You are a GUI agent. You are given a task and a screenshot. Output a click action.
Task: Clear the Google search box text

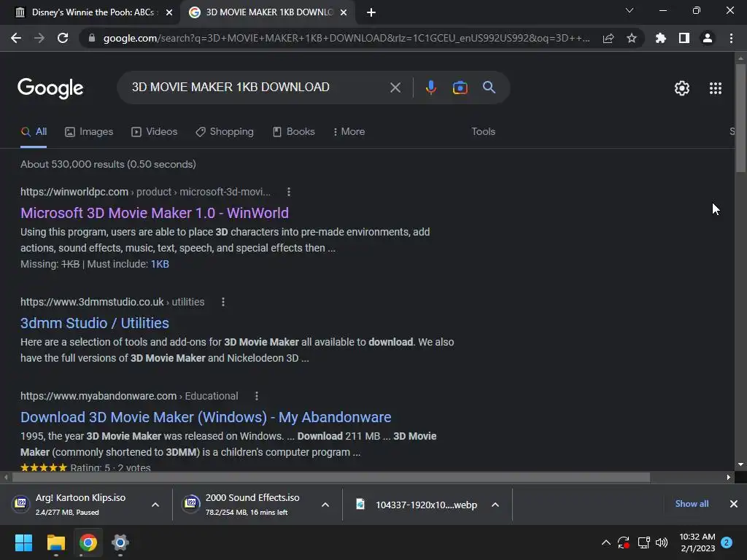[395, 87]
